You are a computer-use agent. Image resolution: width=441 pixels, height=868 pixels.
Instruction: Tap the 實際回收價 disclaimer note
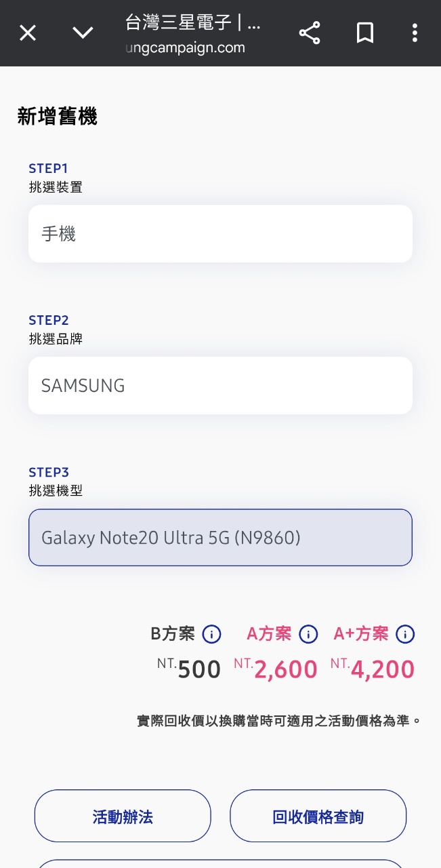pos(279,720)
